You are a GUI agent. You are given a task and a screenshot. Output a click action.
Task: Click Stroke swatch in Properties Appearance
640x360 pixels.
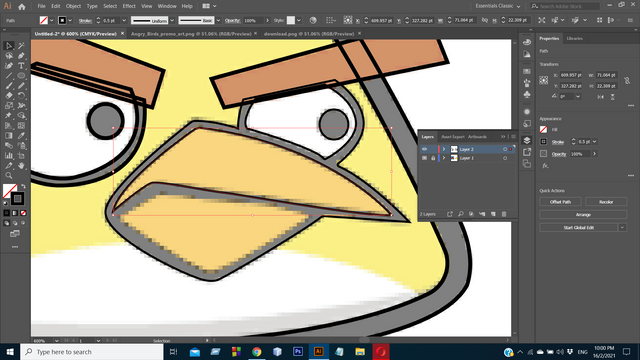tap(544, 142)
